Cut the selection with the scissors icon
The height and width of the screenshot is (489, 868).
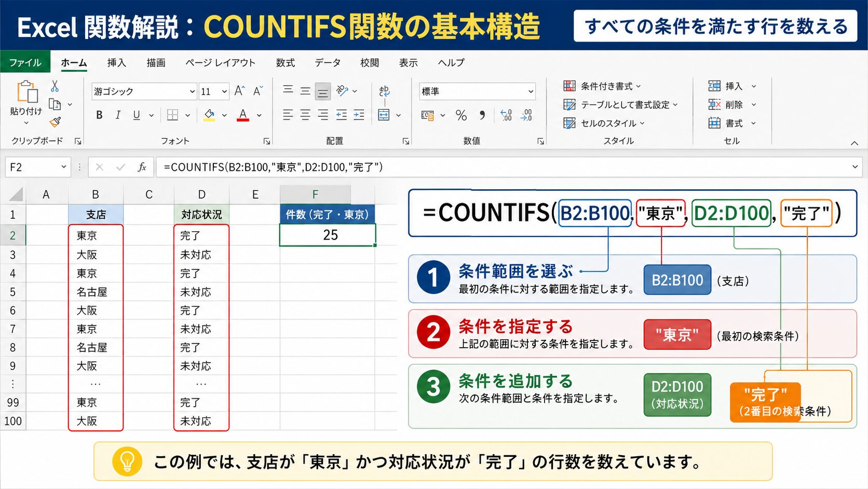55,86
